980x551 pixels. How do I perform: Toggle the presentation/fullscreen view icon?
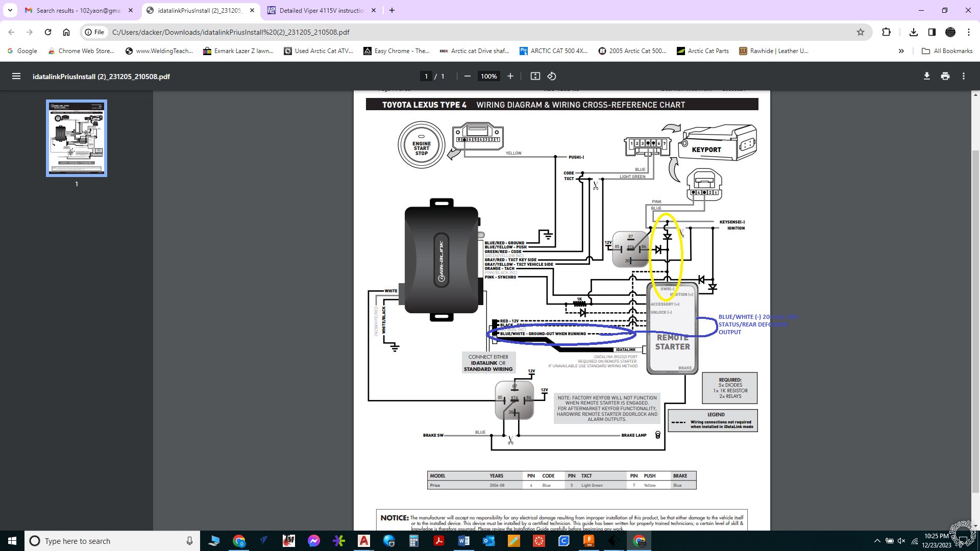coord(534,76)
